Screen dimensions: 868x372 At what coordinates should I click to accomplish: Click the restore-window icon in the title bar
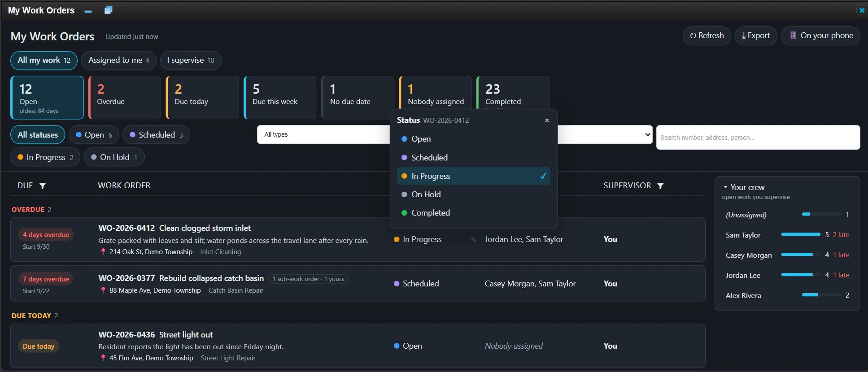[x=108, y=10]
